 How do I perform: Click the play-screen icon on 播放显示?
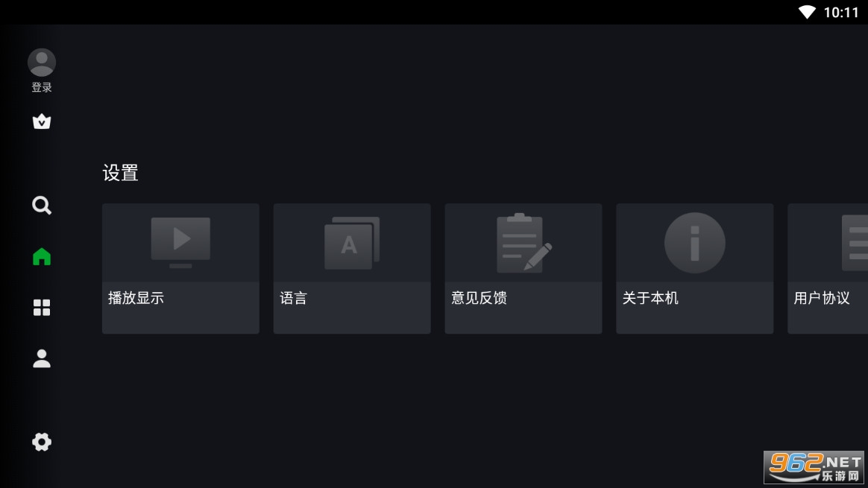(180, 242)
